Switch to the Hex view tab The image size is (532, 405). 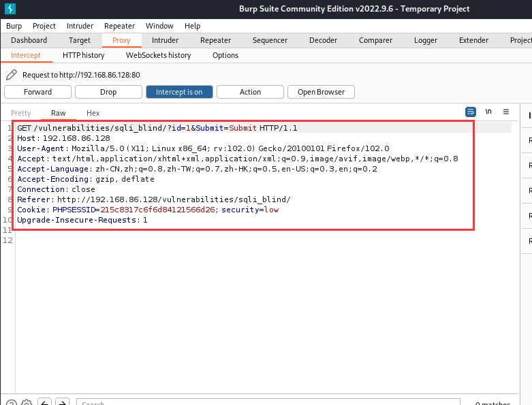click(93, 113)
